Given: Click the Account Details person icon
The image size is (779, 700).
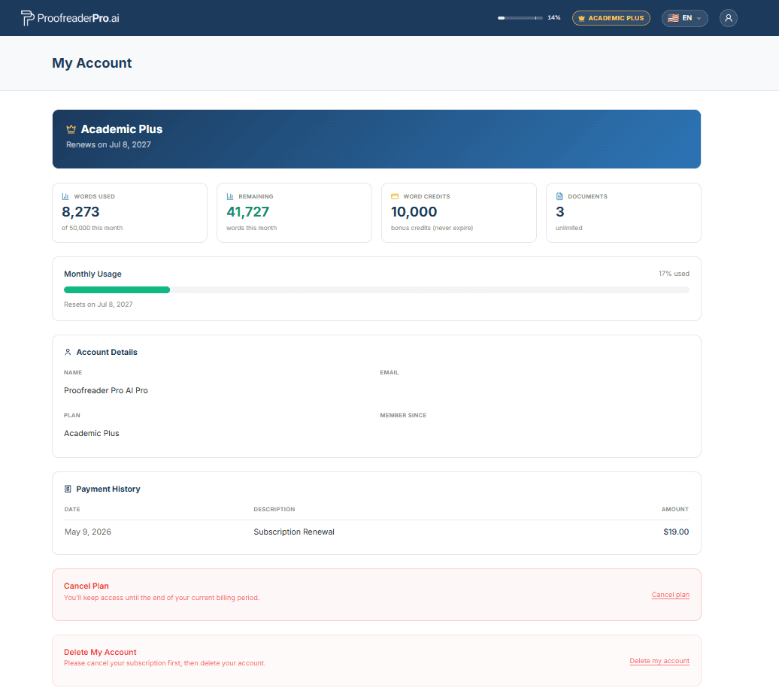Looking at the screenshot, I should coord(68,352).
